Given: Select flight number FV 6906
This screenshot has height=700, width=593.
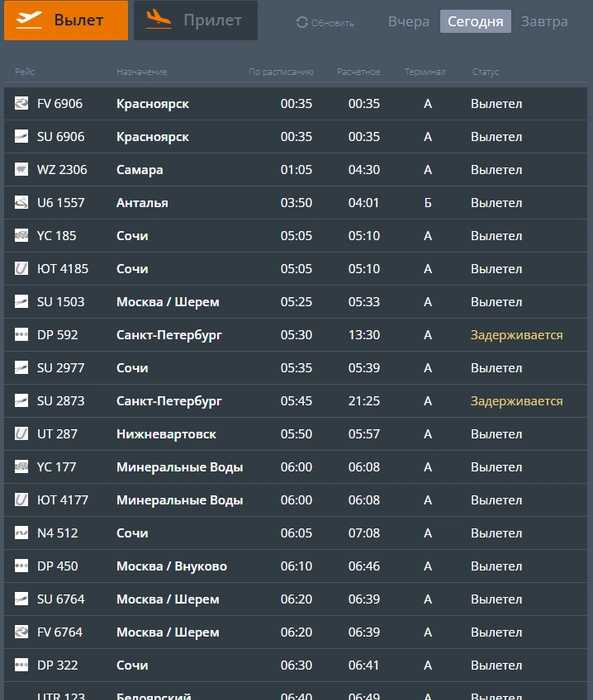Looking at the screenshot, I should pyautogui.click(x=60, y=104).
